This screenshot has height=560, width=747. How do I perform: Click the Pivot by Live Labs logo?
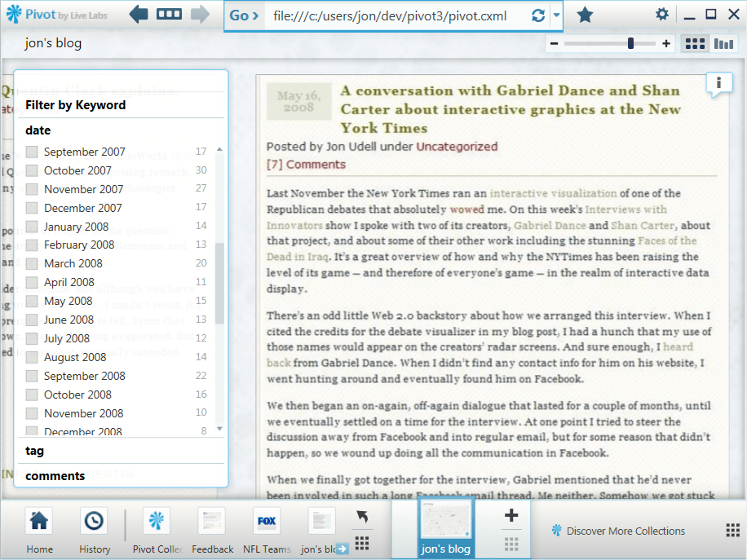pos(57,15)
